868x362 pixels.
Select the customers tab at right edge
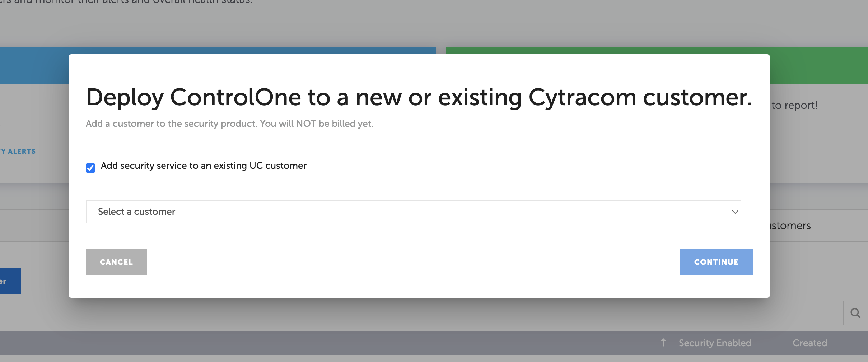pos(790,226)
